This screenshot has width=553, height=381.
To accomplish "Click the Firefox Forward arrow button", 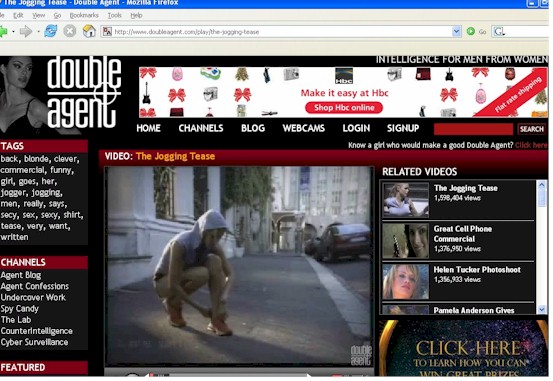I will tap(25, 32).
